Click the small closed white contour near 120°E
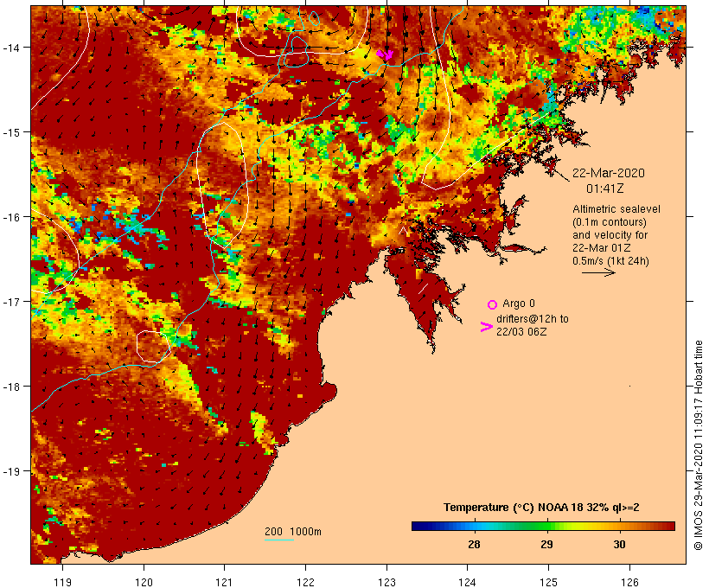The height and width of the screenshot is (588, 709). 153,347
